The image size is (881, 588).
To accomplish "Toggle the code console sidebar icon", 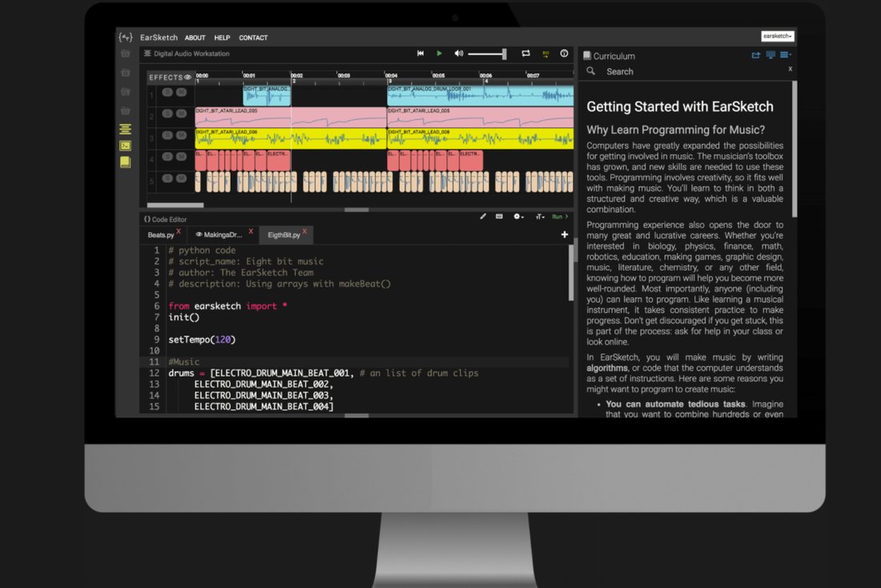I will pyautogui.click(x=125, y=146).
